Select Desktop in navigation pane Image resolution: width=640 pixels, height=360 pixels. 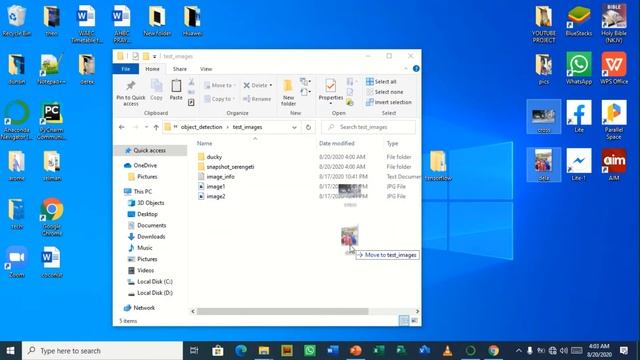pyautogui.click(x=147, y=214)
